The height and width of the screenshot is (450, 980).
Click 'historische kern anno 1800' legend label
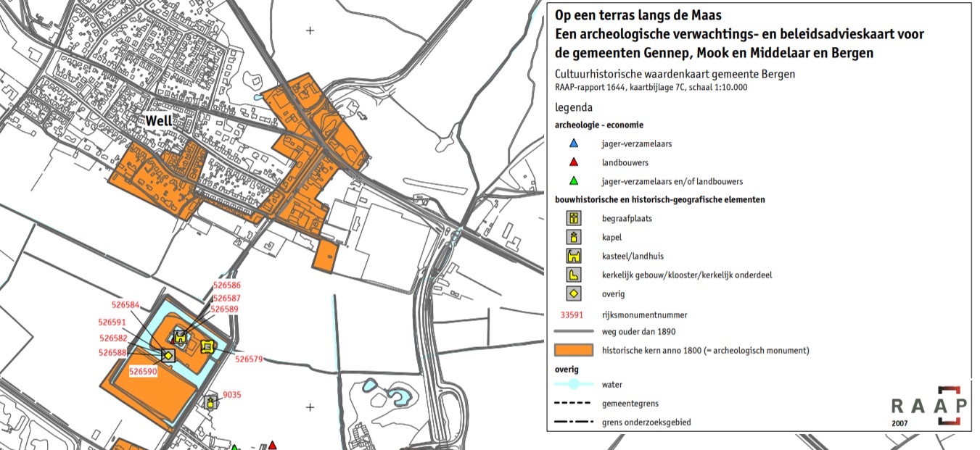coord(705,351)
